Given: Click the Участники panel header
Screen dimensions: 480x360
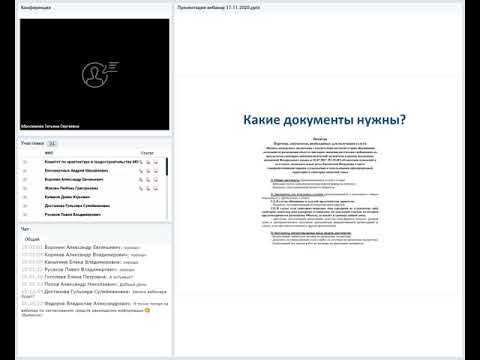Looking at the screenshot, I should pos(32,143).
